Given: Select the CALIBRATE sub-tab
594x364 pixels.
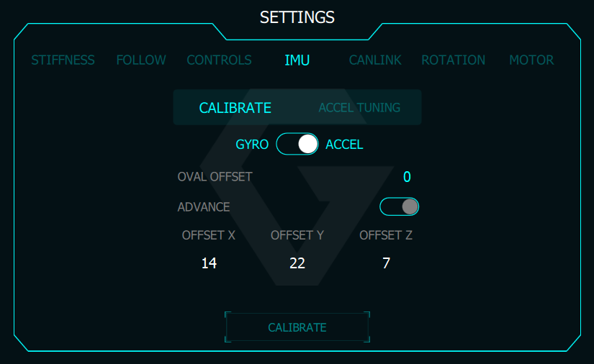Looking at the screenshot, I should coord(235,108).
